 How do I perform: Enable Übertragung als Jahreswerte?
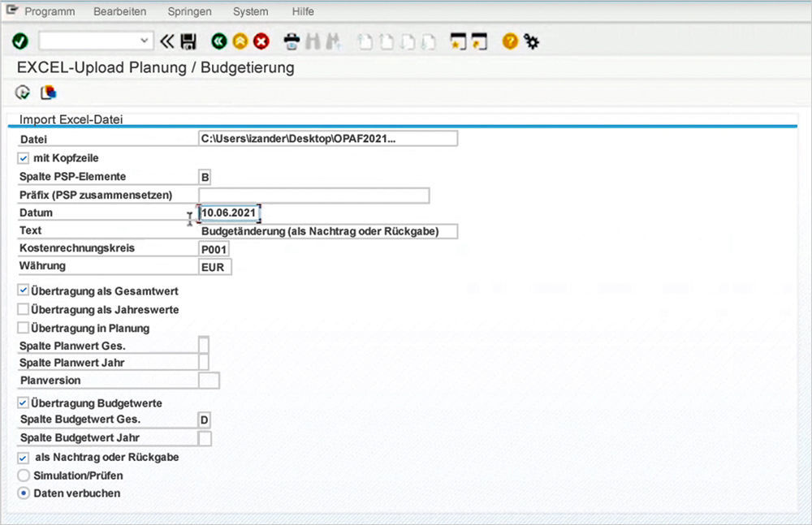(24, 309)
